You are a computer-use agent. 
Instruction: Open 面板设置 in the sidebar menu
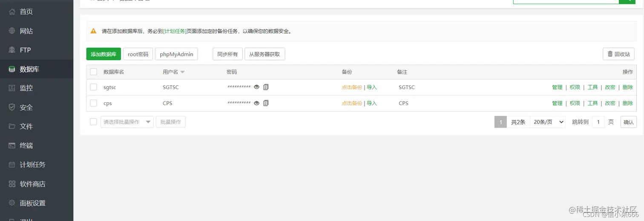33,203
